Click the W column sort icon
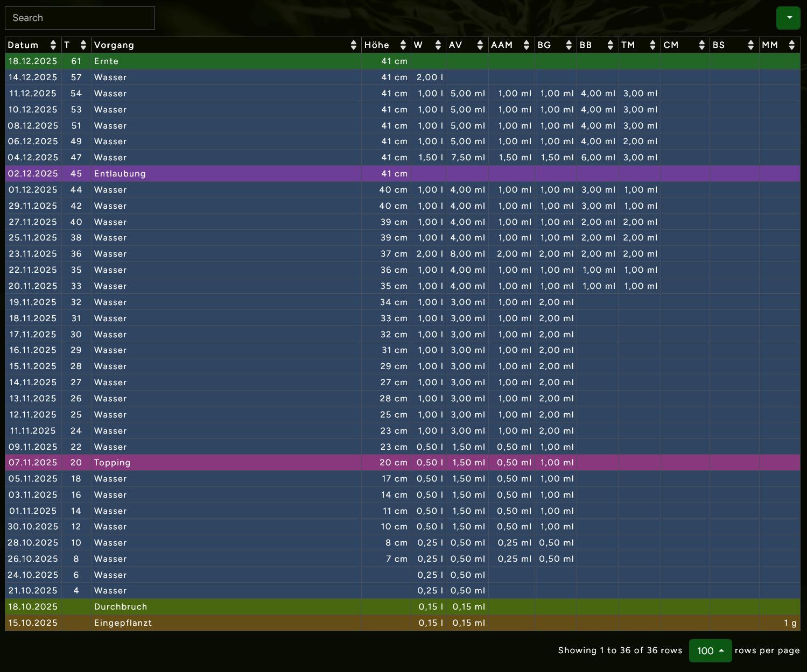Image resolution: width=807 pixels, height=672 pixels. pos(438,45)
